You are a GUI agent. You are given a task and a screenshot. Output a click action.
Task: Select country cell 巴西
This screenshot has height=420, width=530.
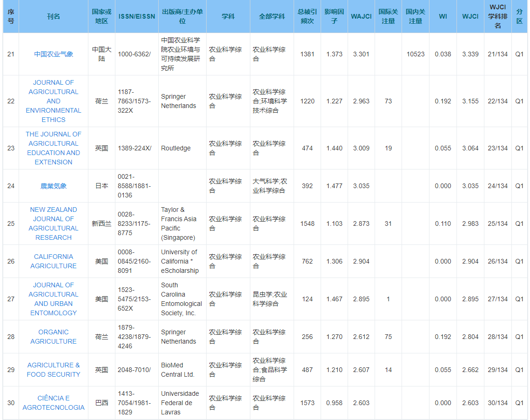[x=101, y=403]
